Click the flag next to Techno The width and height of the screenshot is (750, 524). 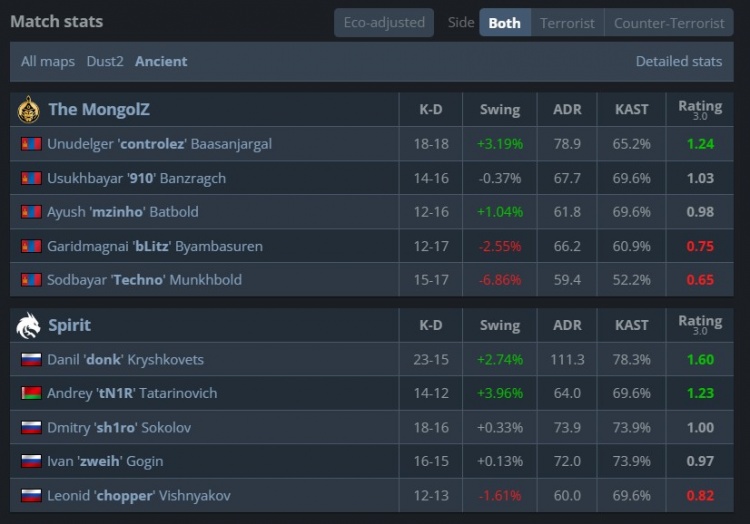pos(31,280)
